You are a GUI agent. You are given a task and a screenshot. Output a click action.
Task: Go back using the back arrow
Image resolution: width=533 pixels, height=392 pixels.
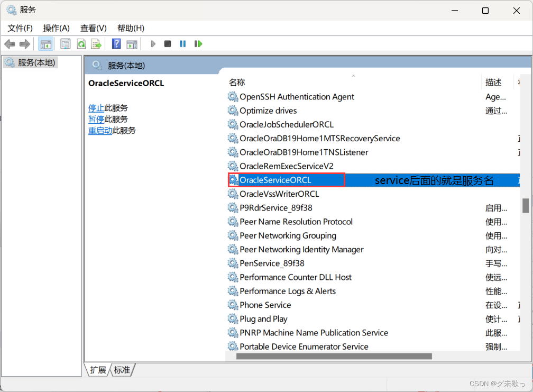[x=10, y=43]
